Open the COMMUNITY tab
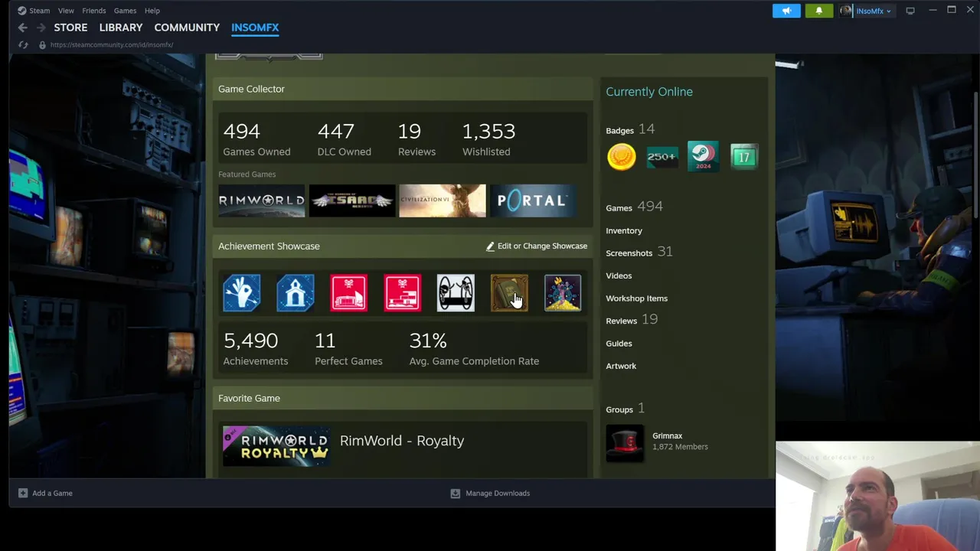 [x=187, y=28]
